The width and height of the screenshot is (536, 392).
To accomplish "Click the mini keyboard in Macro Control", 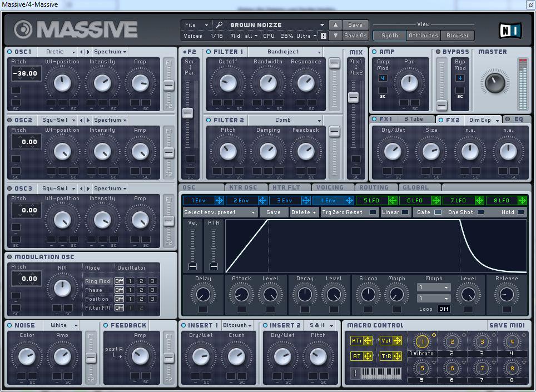I will click(381, 373).
